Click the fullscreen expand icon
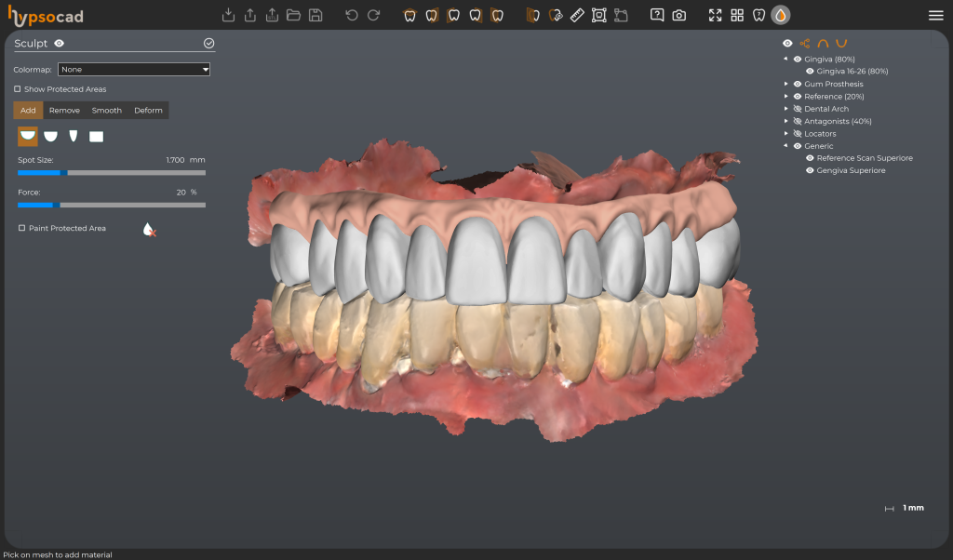953x560 pixels. point(715,15)
